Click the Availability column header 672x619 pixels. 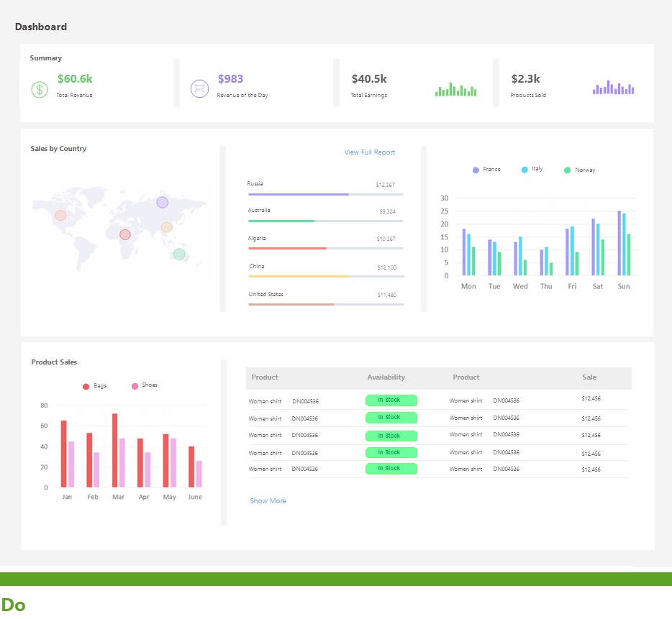(x=386, y=377)
